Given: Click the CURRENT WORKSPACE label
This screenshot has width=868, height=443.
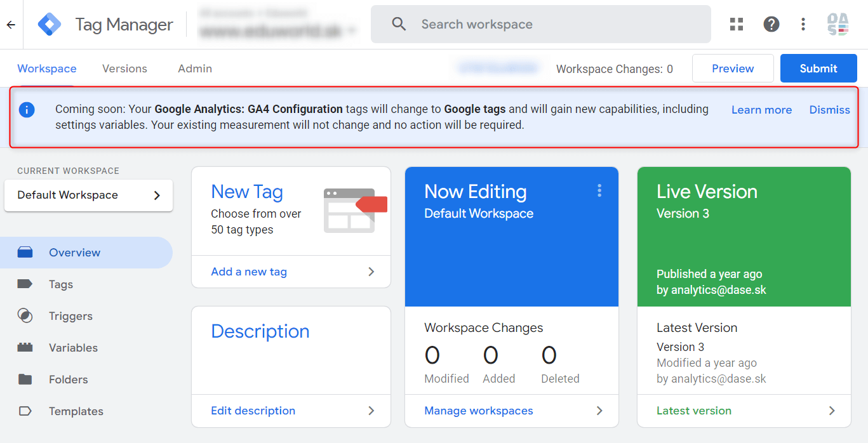Looking at the screenshot, I should pos(68,171).
